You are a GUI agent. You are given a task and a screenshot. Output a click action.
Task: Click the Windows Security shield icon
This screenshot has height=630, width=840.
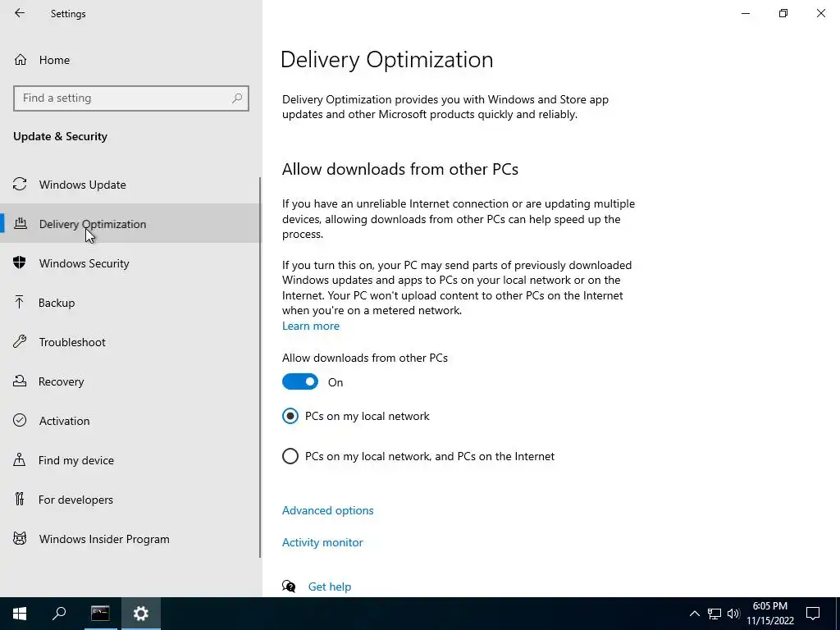point(20,262)
